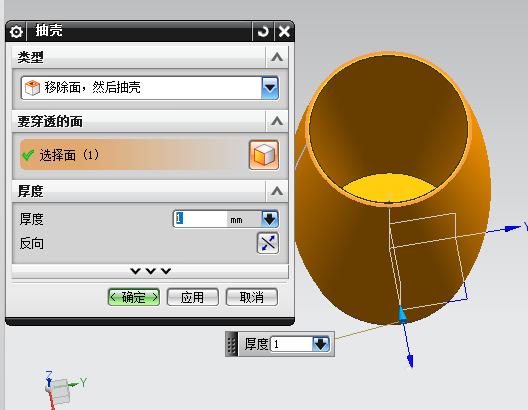Click the yellow bottom face inside the model
This screenshot has width=528, height=410.
[x=389, y=188]
